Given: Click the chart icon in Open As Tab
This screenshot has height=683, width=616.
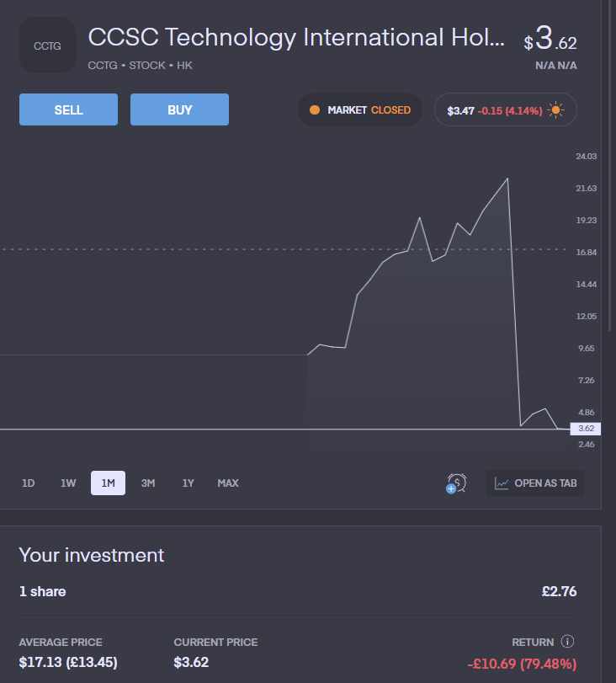Looking at the screenshot, I should [502, 483].
